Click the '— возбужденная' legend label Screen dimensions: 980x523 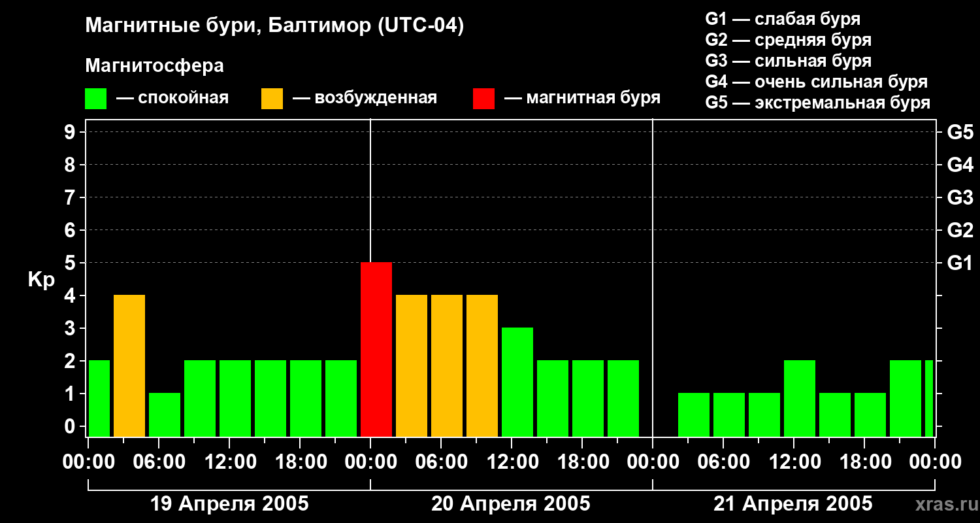(x=365, y=98)
